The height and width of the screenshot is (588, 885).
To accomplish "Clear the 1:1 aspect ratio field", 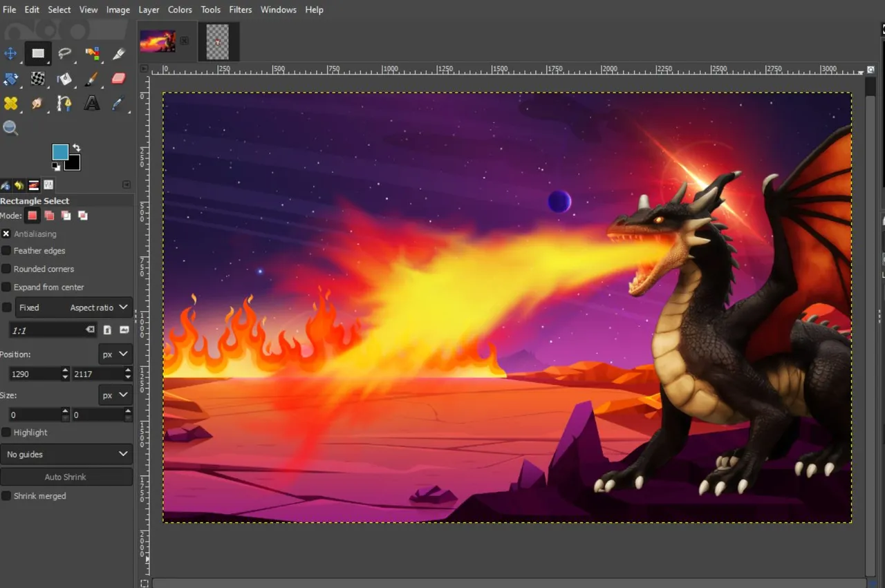I will point(90,330).
